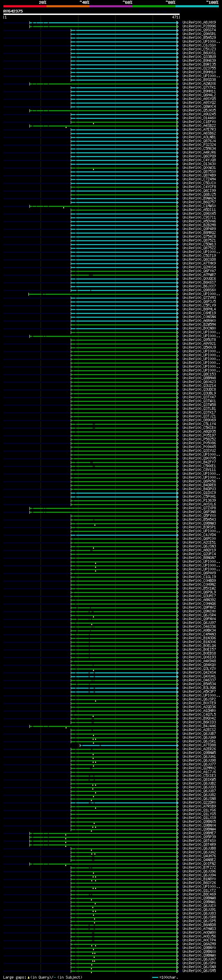Click the query name AV642375
The width and height of the screenshot is (222, 980).
(13, 11)
